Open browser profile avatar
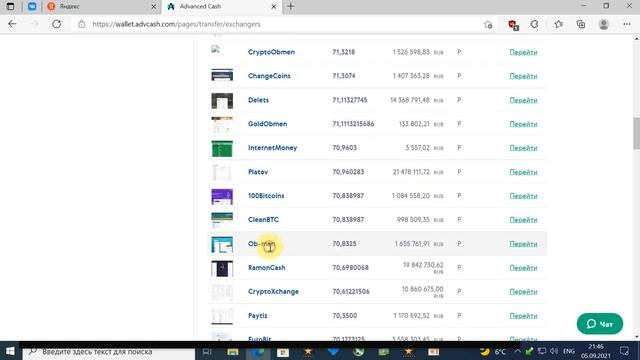This screenshot has height=360, width=640. (604, 24)
